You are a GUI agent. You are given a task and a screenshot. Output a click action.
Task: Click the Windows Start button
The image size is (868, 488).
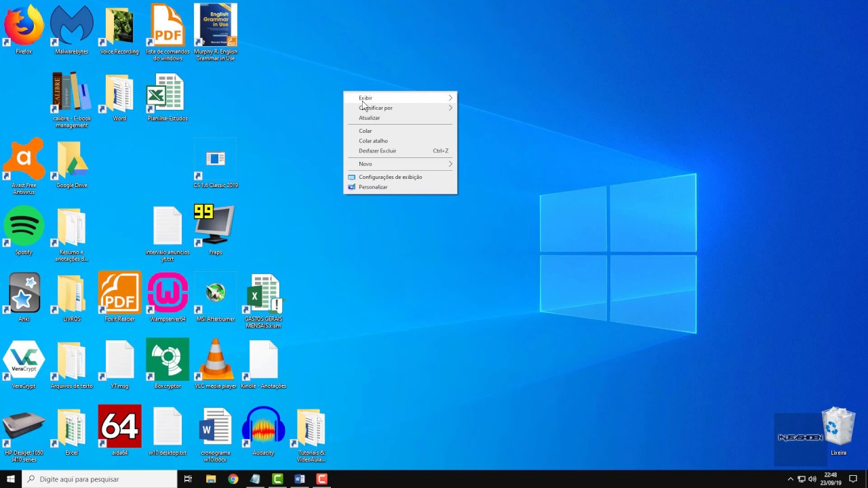click(x=10, y=479)
